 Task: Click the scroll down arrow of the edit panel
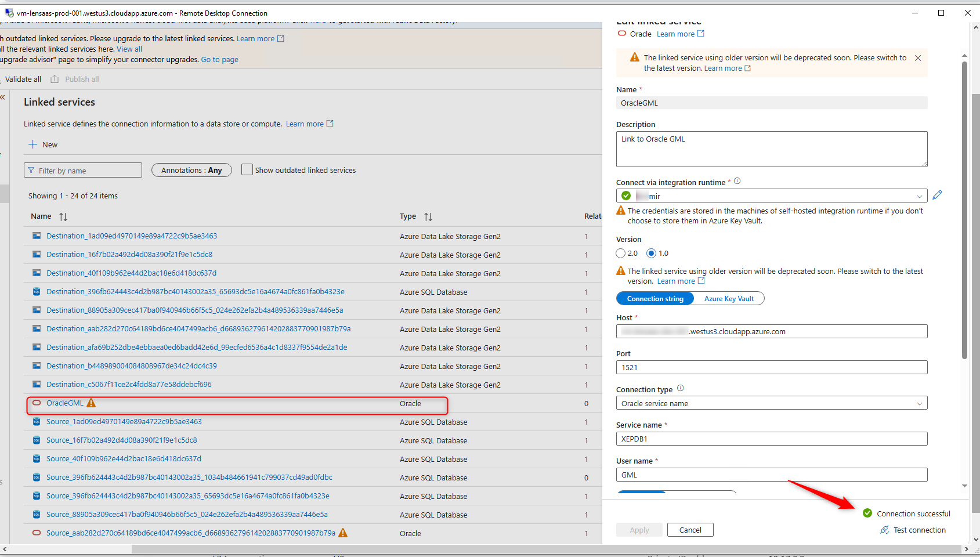pyautogui.click(x=964, y=486)
